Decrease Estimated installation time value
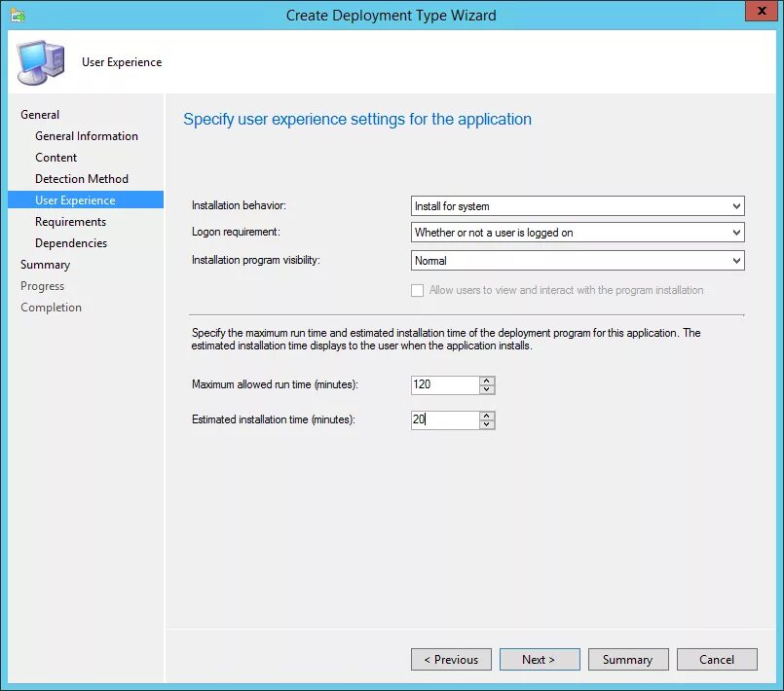This screenshot has height=691, width=784. [487, 424]
